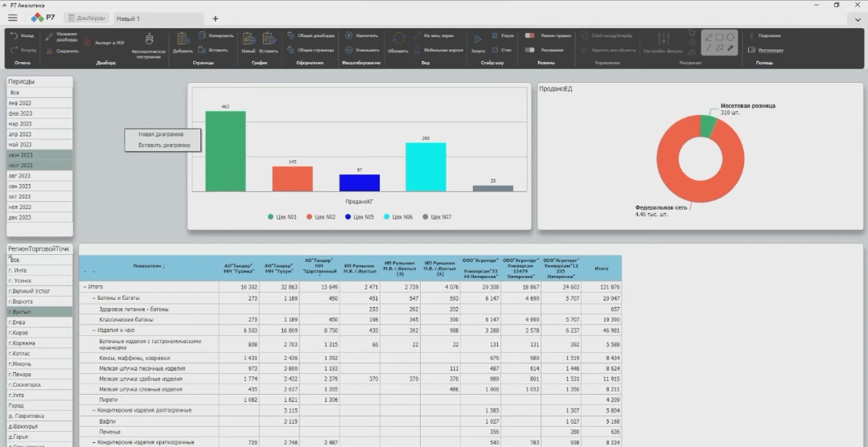The width and height of the screenshot is (868, 447).
Task: Click the Федеральная сеть donut segment
Action: [x=698, y=194]
